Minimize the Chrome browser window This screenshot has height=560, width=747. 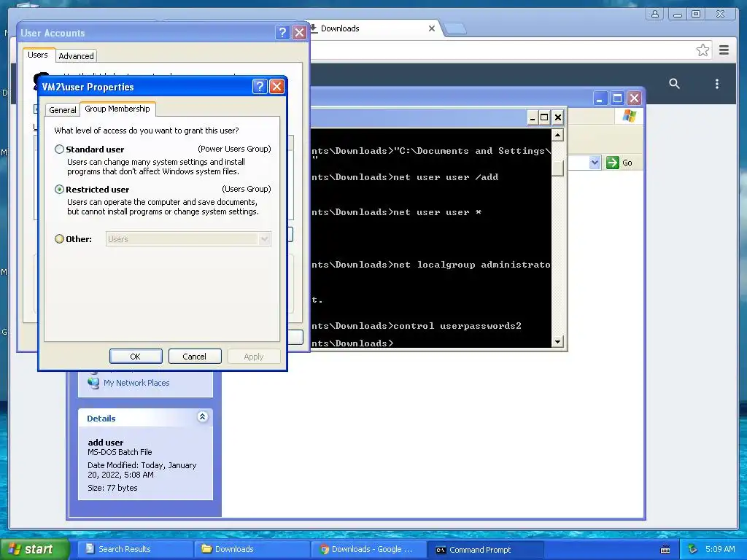tap(677, 14)
